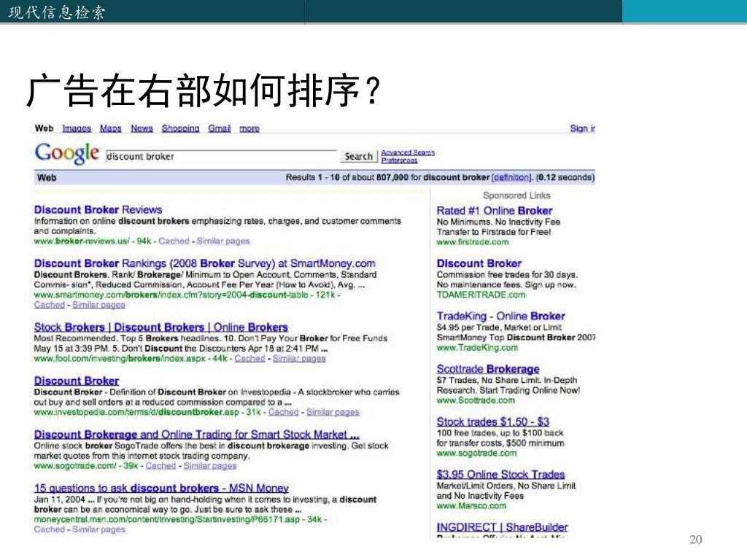This screenshot has height=560, width=747.
Task: Open Gmail link in top navigation
Action: (219, 128)
